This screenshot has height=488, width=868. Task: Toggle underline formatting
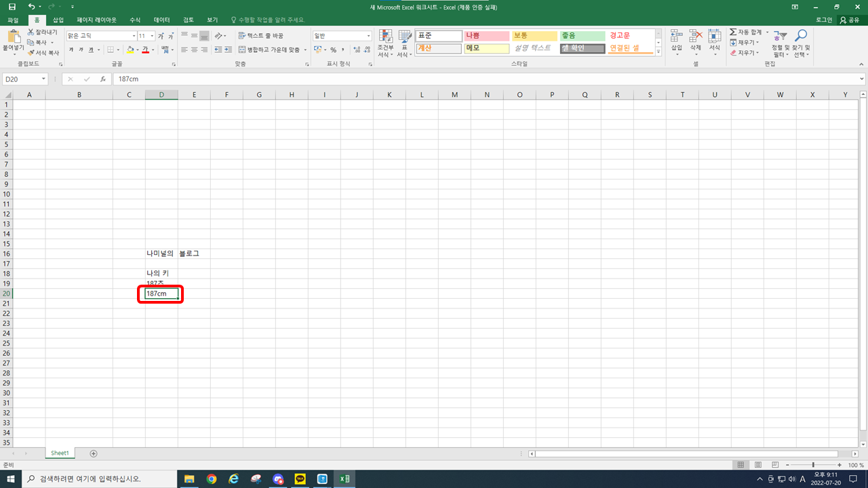(x=91, y=49)
